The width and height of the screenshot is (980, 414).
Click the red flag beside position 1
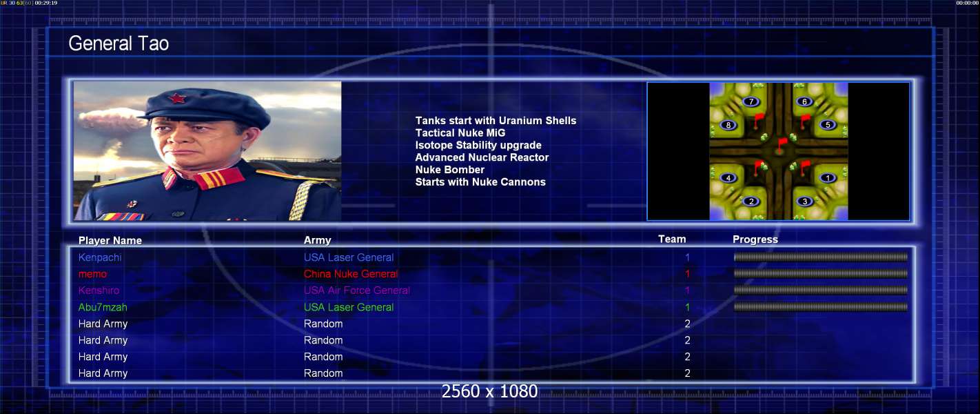coord(804,168)
